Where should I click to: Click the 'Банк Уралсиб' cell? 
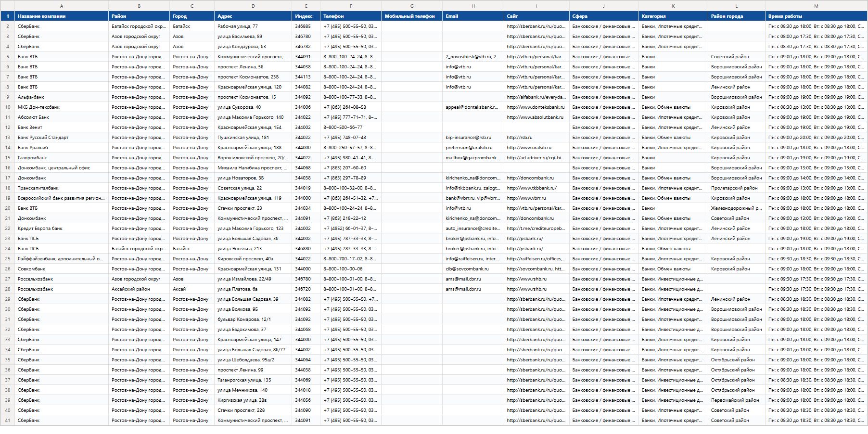pyautogui.click(x=62, y=148)
